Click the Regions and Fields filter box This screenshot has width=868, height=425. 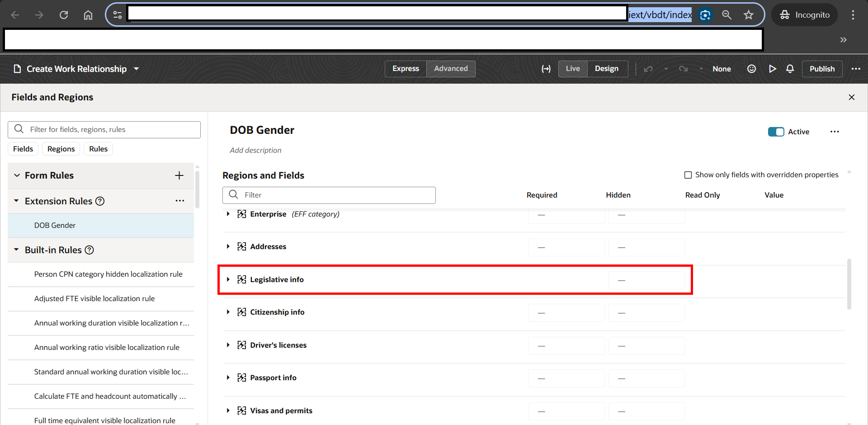(x=329, y=195)
